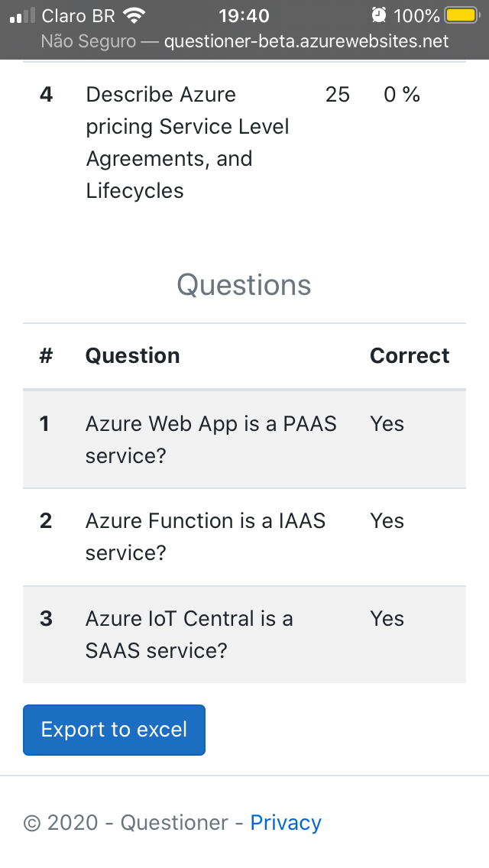Tap the battery icon in status bar
The image size is (489, 868).
[461, 15]
